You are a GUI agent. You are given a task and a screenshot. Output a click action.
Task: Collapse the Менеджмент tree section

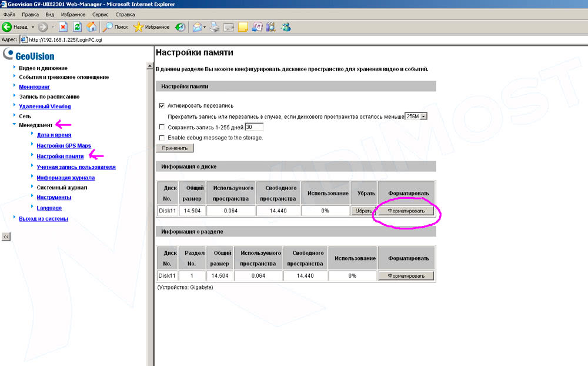[14, 125]
